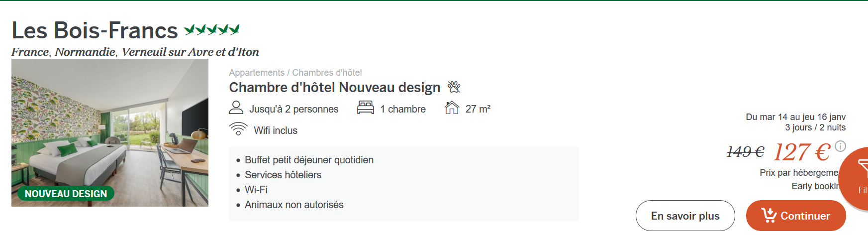Click the person capacity icon
This screenshot has width=868, height=242.
(x=236, y=108)
